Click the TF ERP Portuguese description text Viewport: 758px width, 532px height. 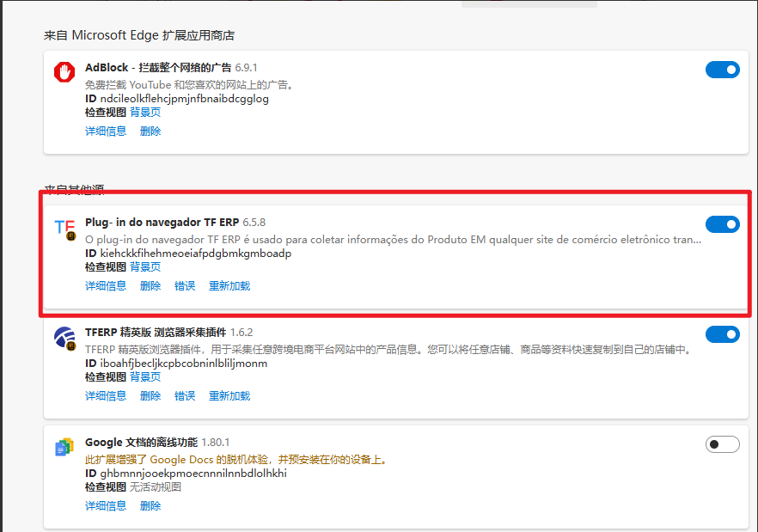click(x=393, y=240)
